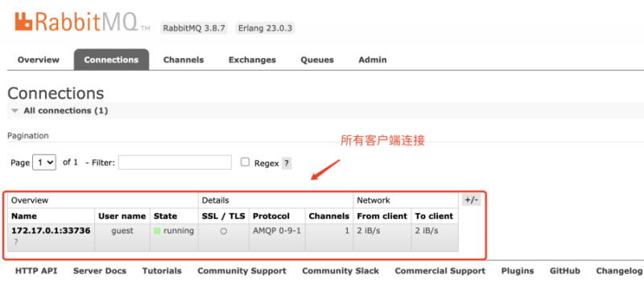Open the Admin tab
Image resolution: width=644 pixels, height=304 pixels.
pos(373,60)
